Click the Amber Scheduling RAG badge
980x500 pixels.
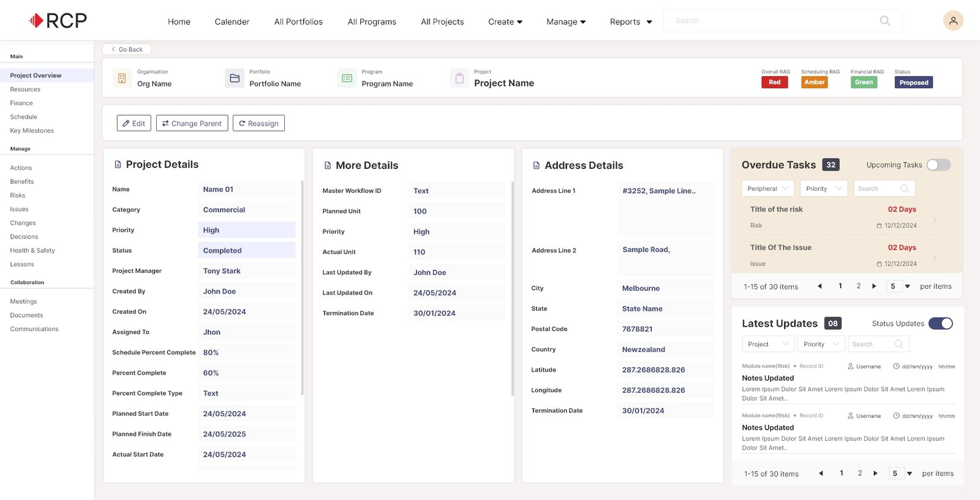pyautogui.click(x=814, y=82)
